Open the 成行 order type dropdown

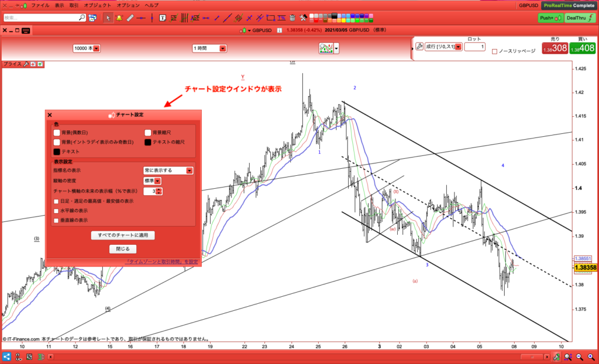443,47
